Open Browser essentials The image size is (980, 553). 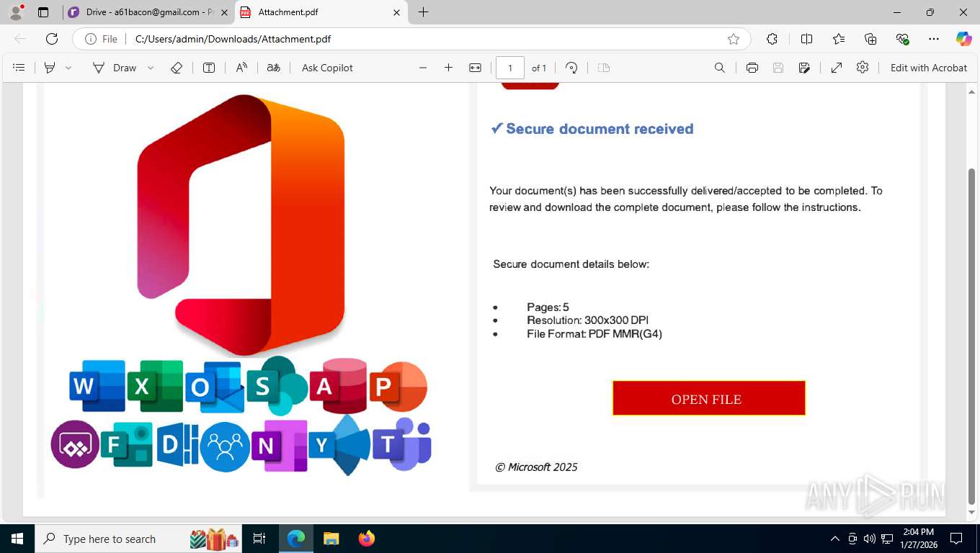click(x=902, y=39)
